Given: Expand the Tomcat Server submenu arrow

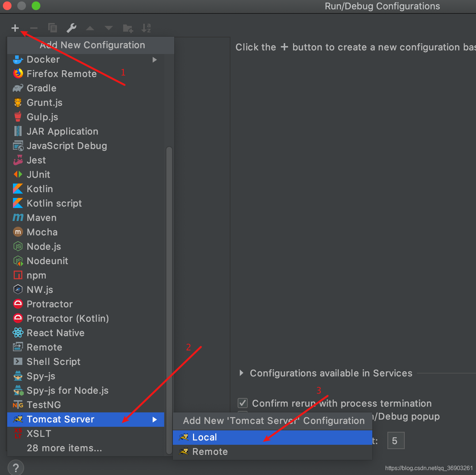Looking at the screenshot, I should (x=154, y=419).
